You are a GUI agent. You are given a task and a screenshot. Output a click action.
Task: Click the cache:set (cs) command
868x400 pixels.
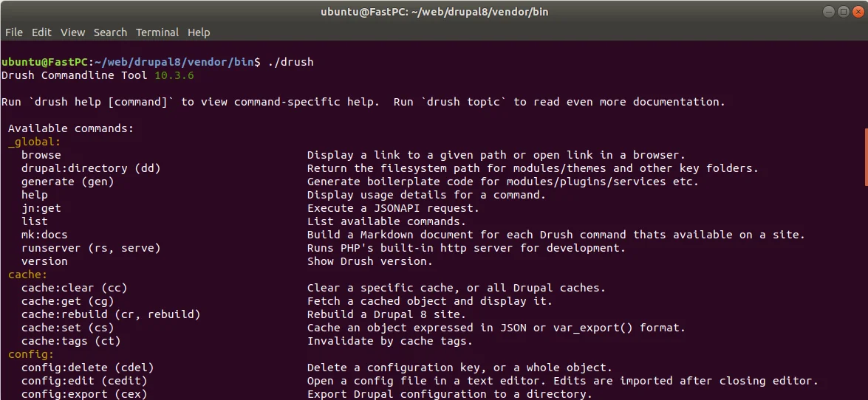pyautogui.click(x=67, y=328)
